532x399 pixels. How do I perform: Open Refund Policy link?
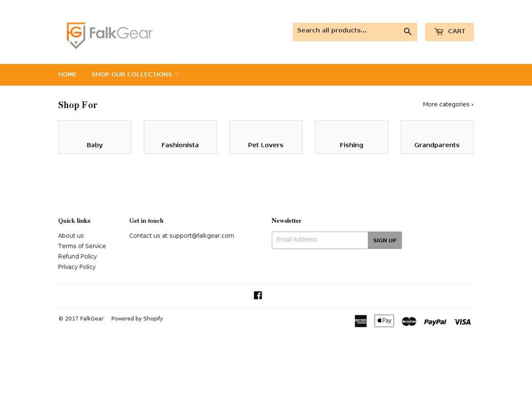(78, 257)
